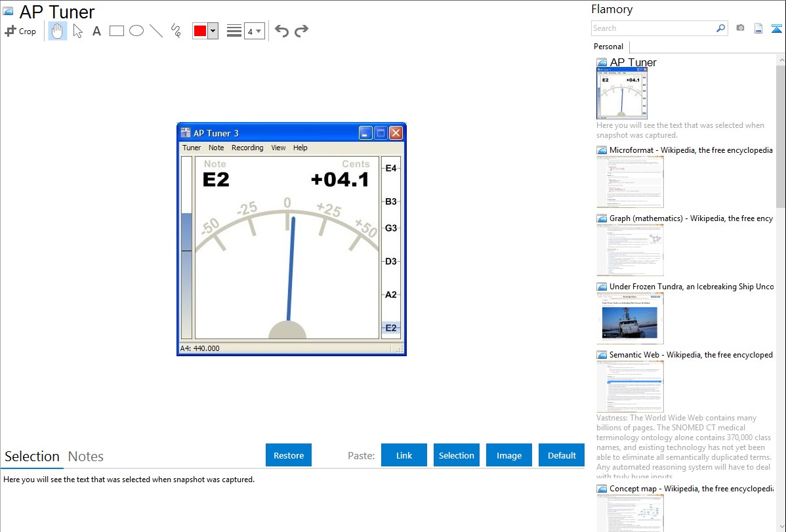Click the scrollbar down arrow in snapshot list
Image resolution: width=786 pixels, height=532 pixels.
pos(781,527)
